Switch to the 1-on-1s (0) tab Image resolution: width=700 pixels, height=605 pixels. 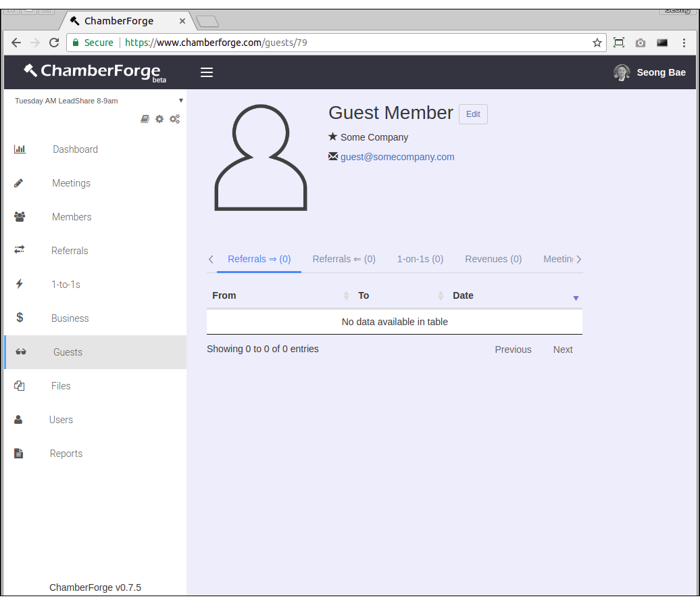pyautogui.click(x=420, y=259)
